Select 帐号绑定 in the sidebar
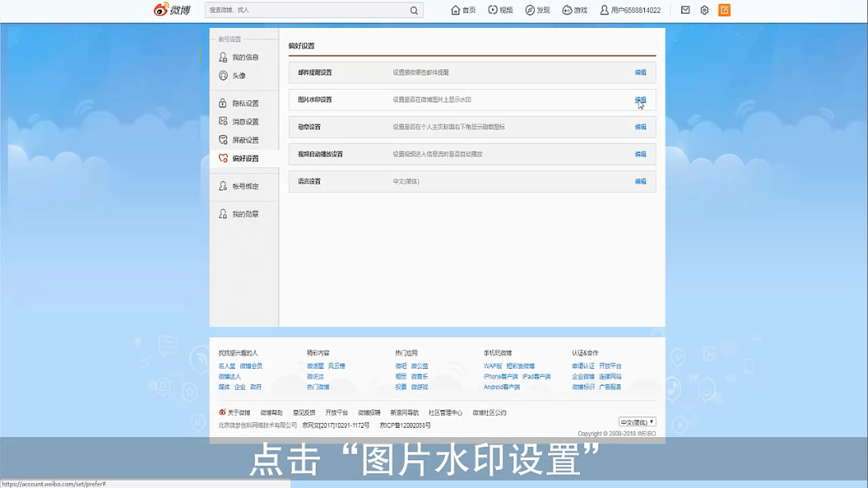Screen dimensions: 868x488 [x=245, y=186]
